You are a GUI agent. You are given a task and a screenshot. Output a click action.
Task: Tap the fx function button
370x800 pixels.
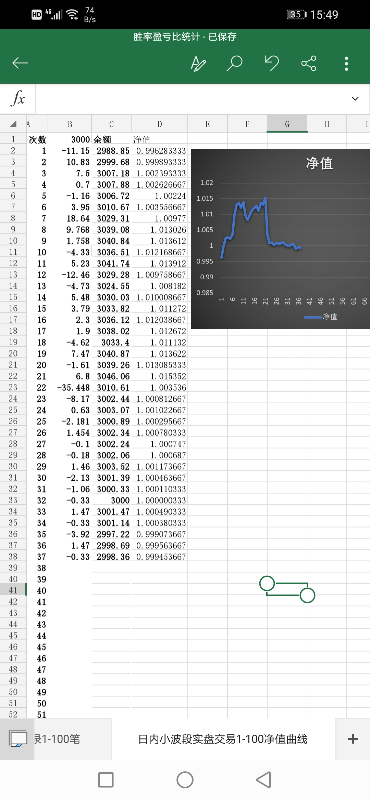18,98
